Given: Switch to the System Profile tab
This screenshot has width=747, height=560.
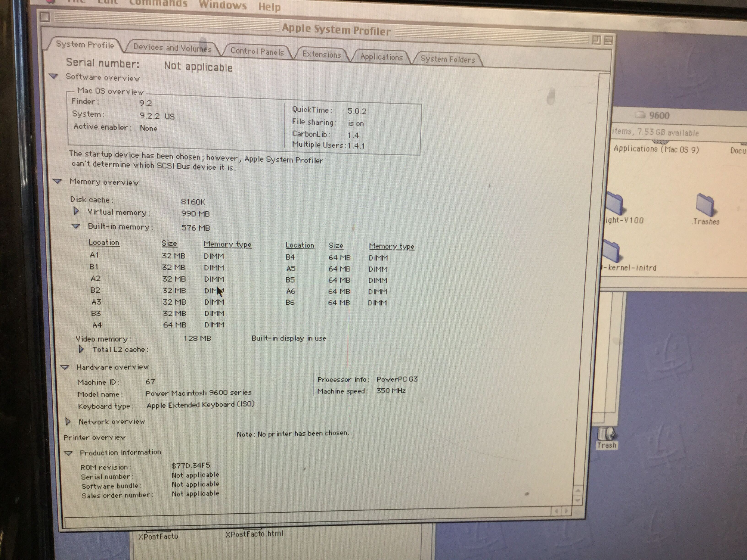Looking at the screenshot, I should (85, 45).
